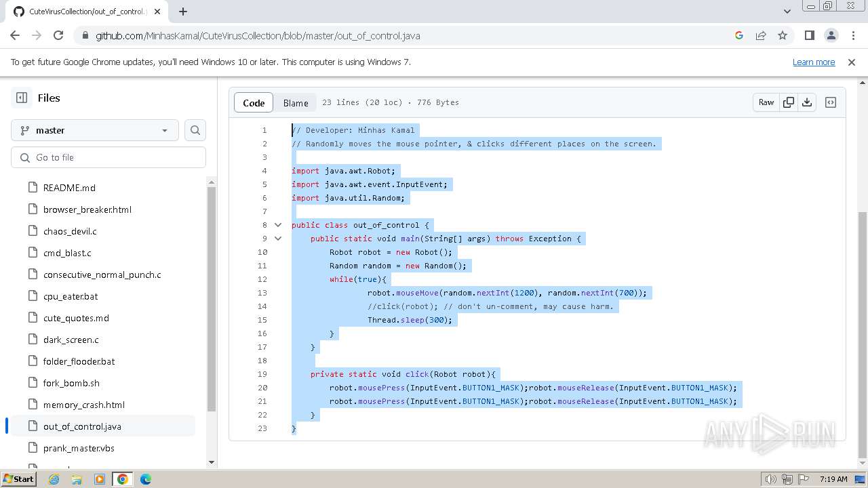
Task: Collapse the class block at line 8
Action: click(278, 225)
